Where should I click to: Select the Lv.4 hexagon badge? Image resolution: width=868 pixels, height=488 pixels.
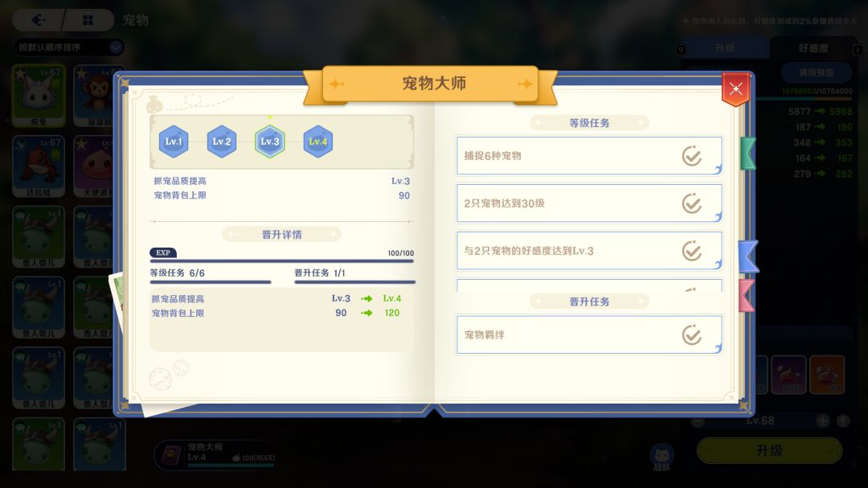317,141
